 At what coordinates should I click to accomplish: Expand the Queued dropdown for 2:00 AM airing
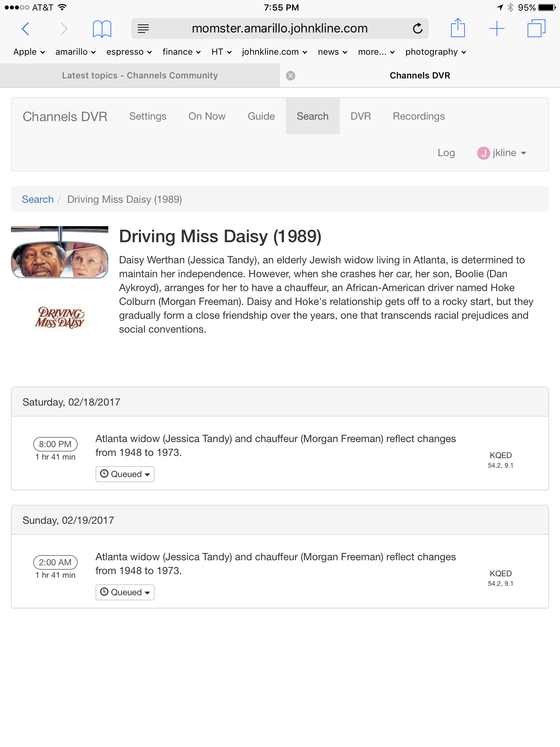pyautogui.click(x=125, y=592)
